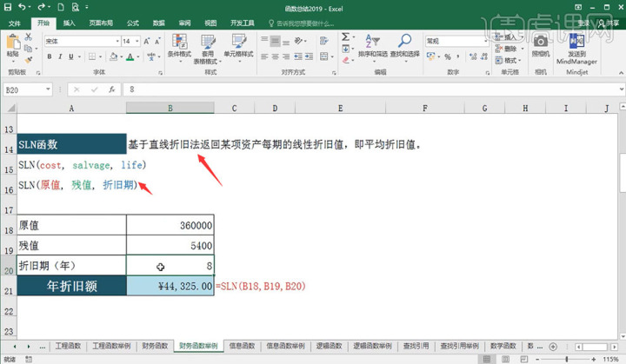The width and height of the screenshot is (626, 364).
Task: Undo last action
Action: click(22, 7)
